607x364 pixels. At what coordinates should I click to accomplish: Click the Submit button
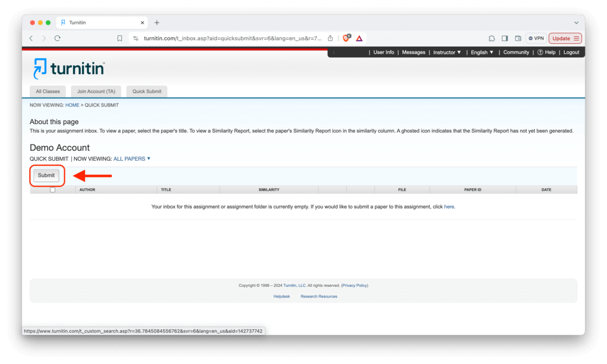point(46,175)
